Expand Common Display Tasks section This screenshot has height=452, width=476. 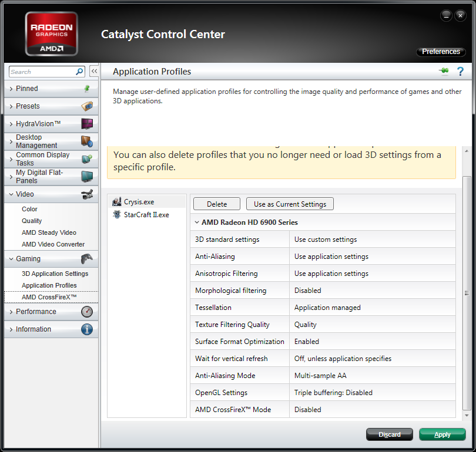11,159
